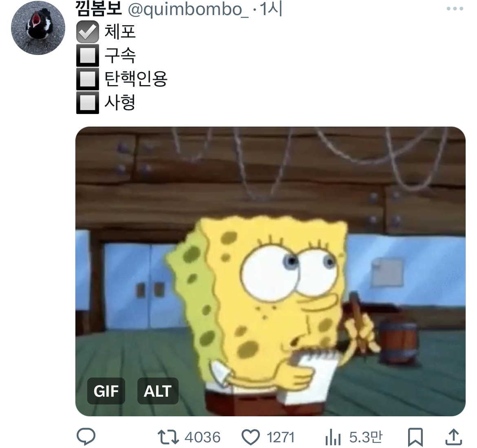Click the like count 1271
This screenshot has width=477, height=448.
point(281,437)
